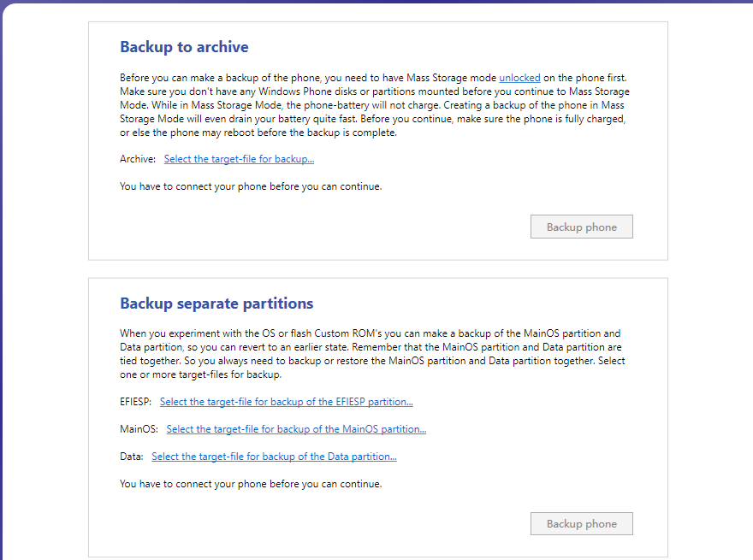Click the "MainOS:" field label
753x560 pixels.
[x=139, y=429]
